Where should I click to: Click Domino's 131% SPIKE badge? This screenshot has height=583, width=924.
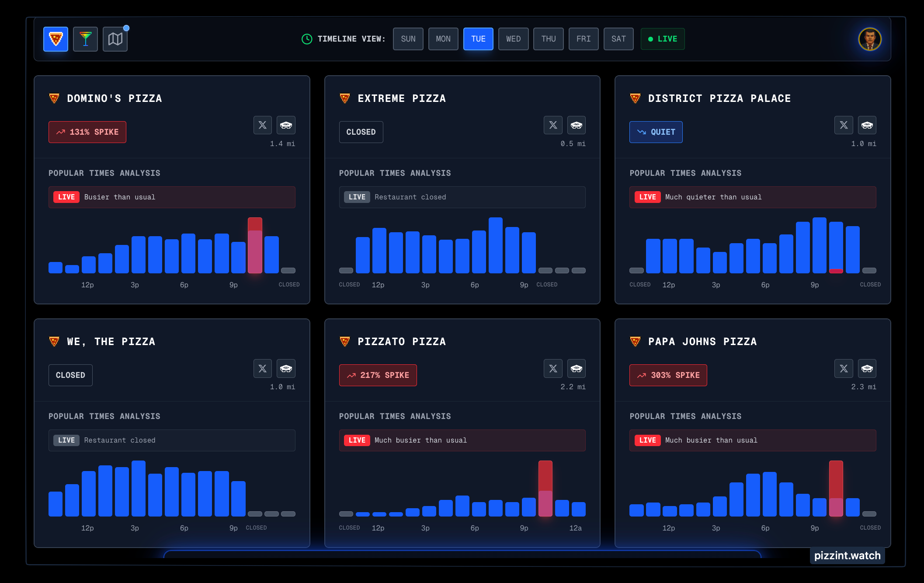click(x=87, y=132)
